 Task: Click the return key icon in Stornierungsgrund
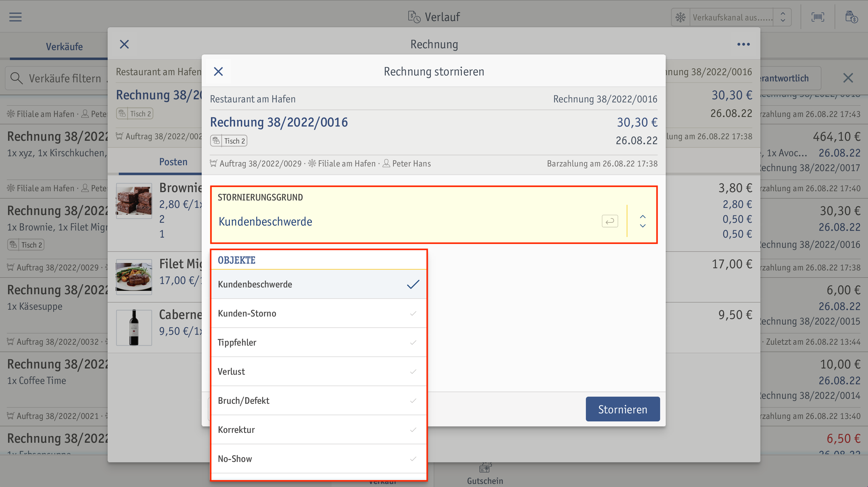pos(610,221)
